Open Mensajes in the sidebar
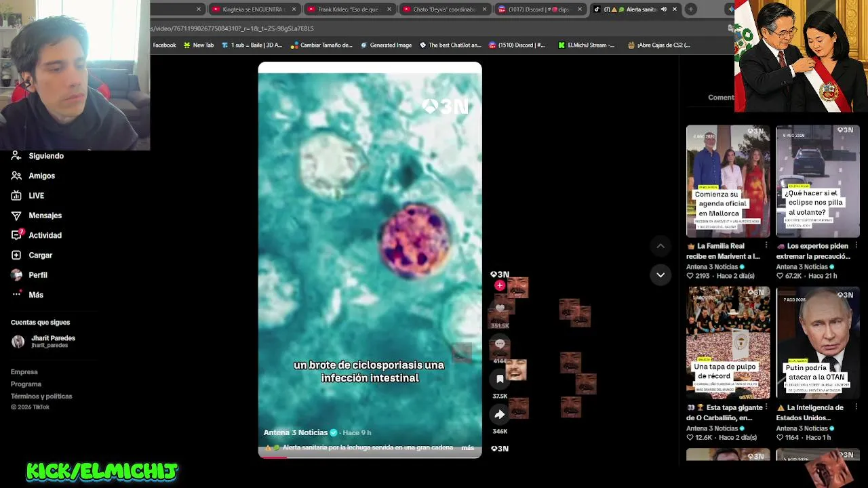868x488 pixels. click(x=45, y=216)
